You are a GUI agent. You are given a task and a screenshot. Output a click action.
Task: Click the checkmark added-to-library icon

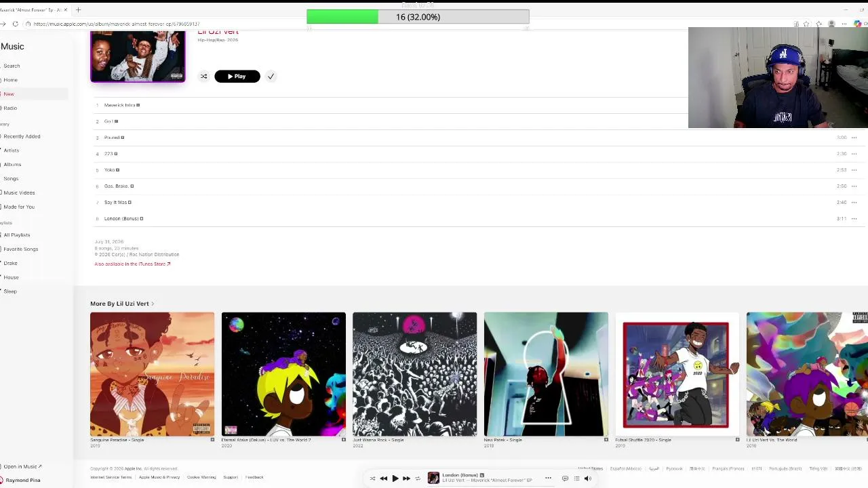click(x=271, y=77)
